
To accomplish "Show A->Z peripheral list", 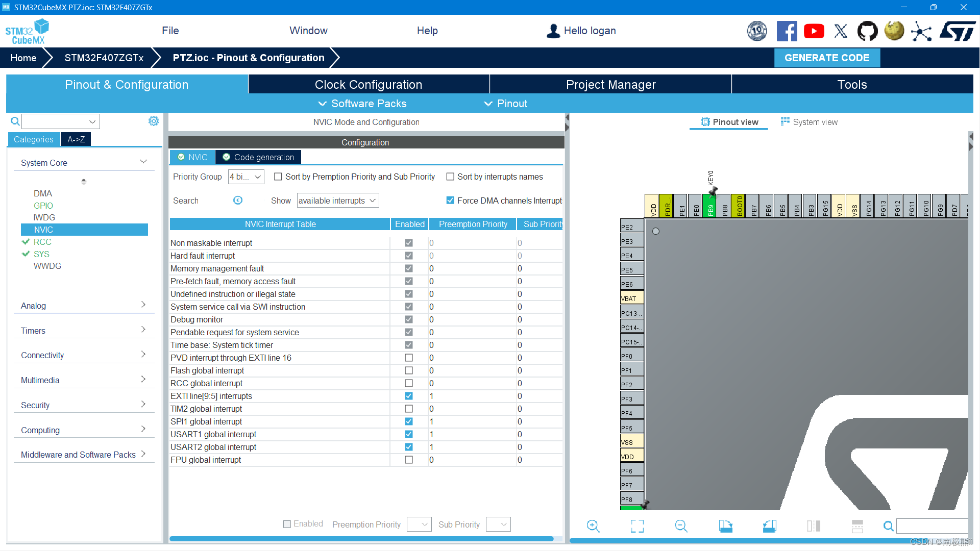I will [x=76, y=139].
